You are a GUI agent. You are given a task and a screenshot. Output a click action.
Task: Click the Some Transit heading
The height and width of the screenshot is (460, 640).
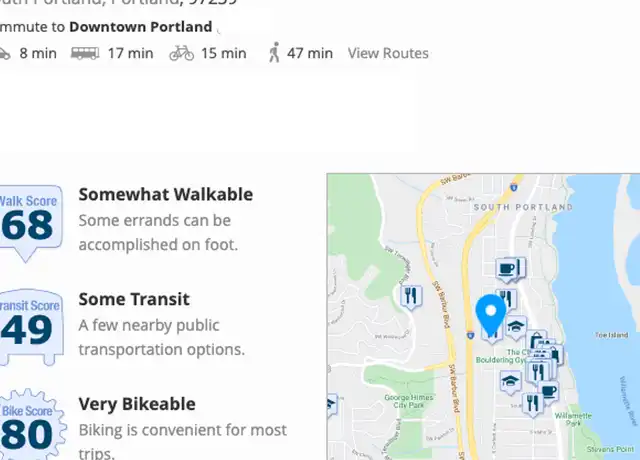point(134,299)
